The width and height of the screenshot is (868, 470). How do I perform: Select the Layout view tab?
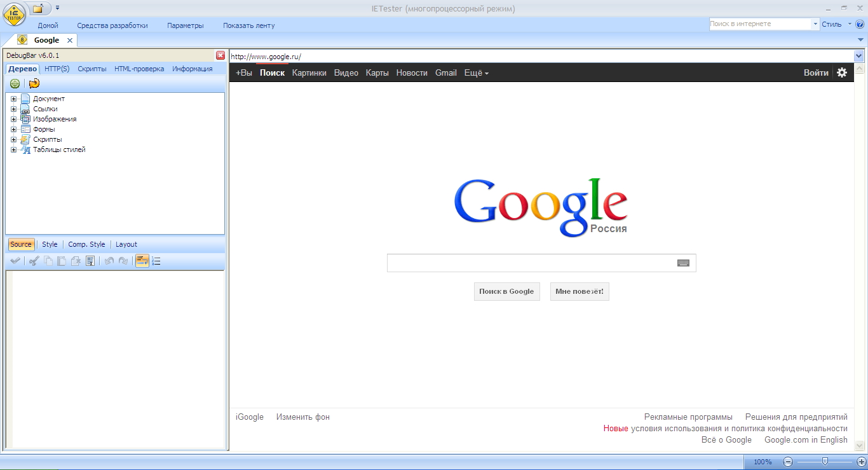click(126, 244)
